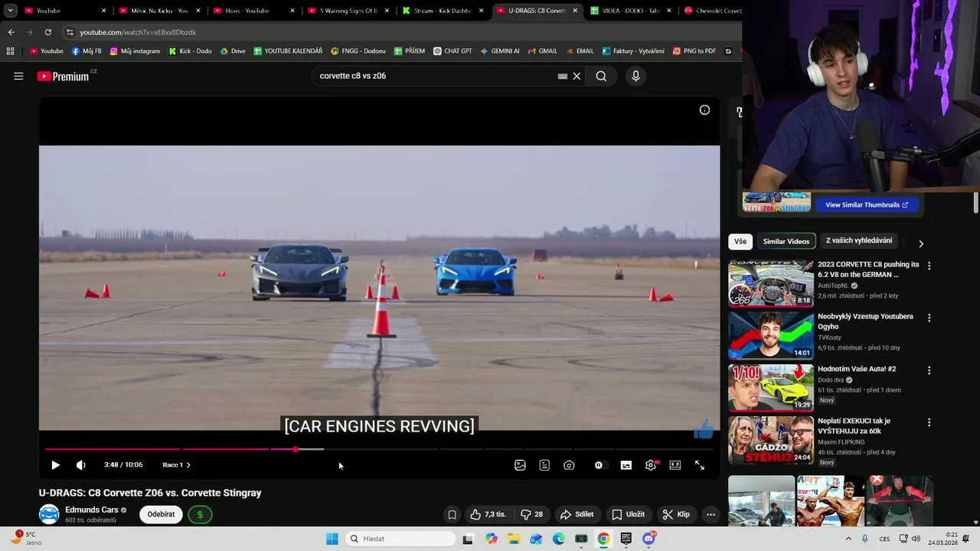
Task: Open 2023 CORVETTE C8 video thumbnail
Action: (771, 283)
